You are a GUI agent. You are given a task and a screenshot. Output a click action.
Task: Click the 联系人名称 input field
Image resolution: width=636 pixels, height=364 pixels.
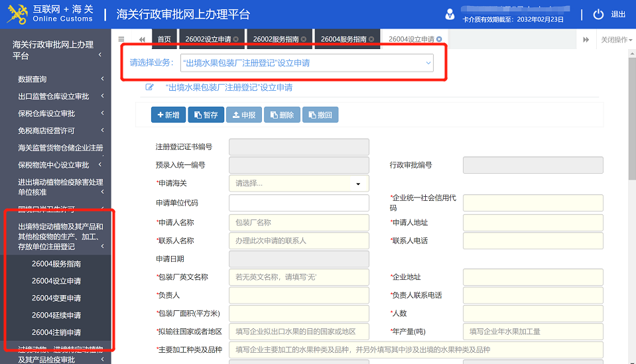pos(299,241)
